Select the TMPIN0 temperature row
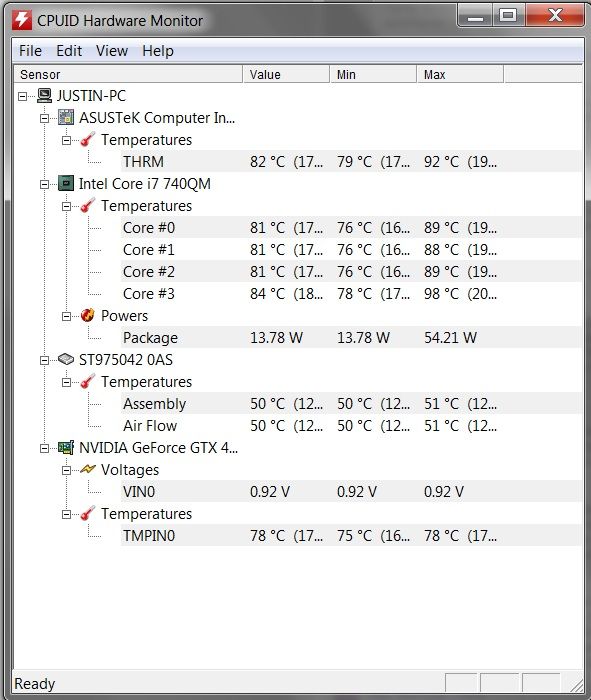Screen dimensions: 591x700 coord(351,536)
